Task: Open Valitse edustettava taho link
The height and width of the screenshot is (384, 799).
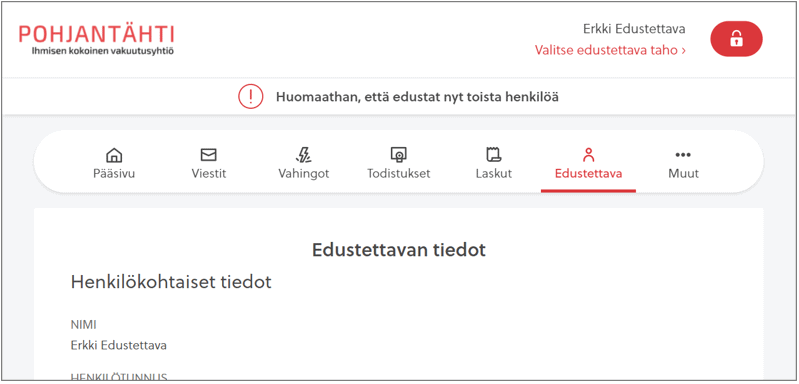Action: 610,50
